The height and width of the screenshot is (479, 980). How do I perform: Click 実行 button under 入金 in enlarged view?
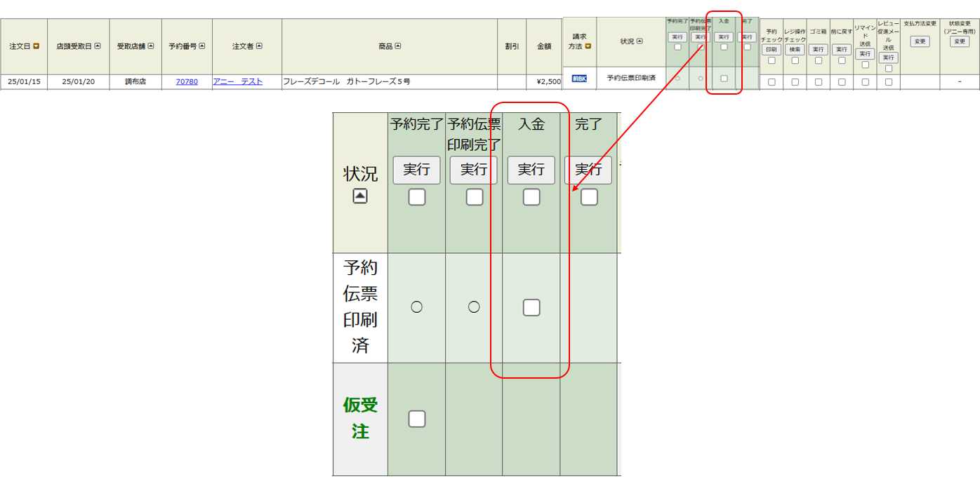pos(531,170)
